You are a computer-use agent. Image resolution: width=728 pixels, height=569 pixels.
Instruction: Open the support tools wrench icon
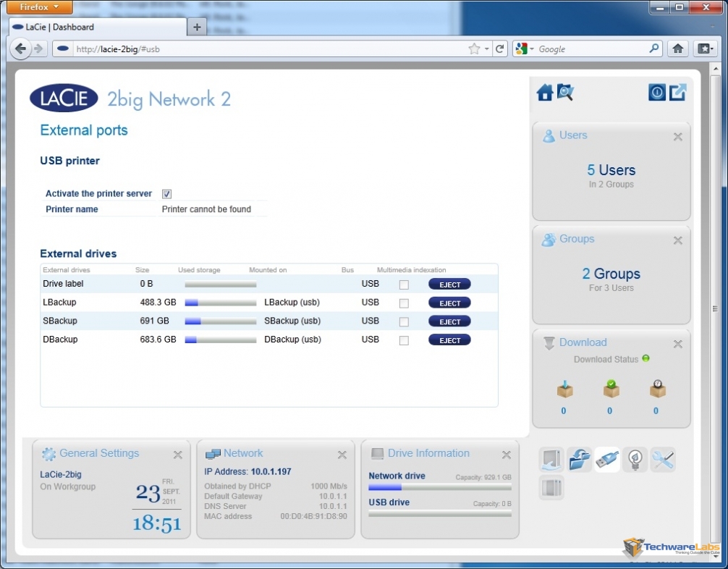click(x=663, y=460)
